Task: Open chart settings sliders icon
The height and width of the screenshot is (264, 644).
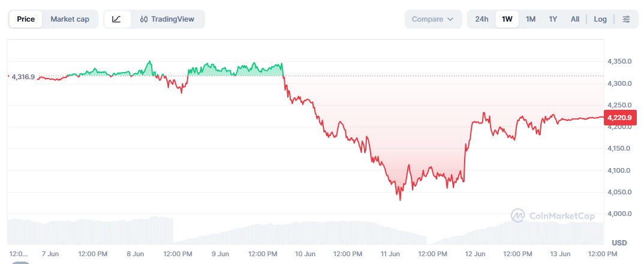Action: 626,19
